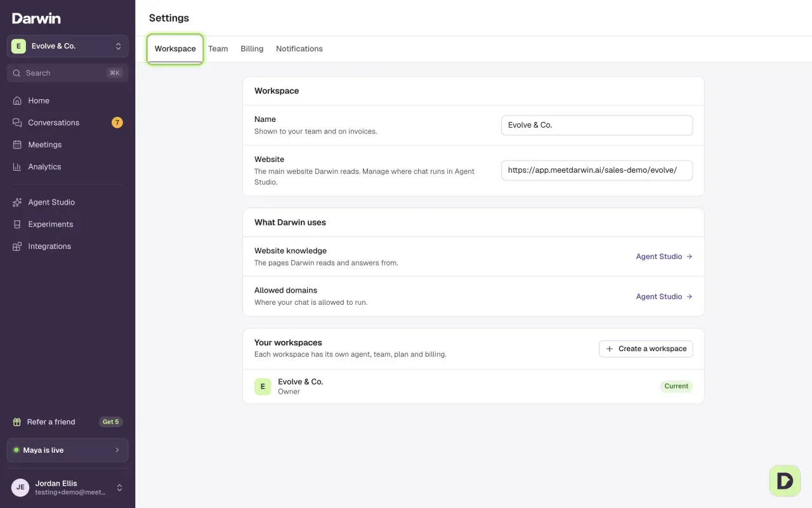Click the Get 5 referral badge
This screenshot has width=812, height=508.
[111, 422]
